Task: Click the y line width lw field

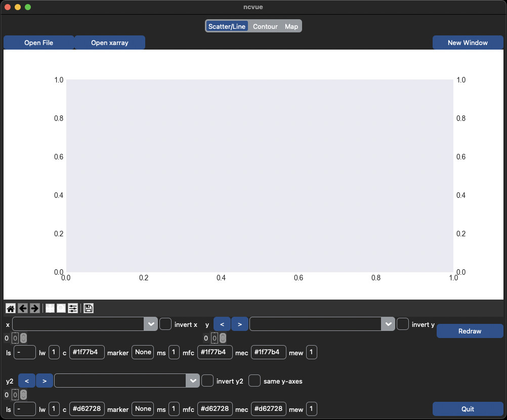Action: pyautogui.click(x=54, y=352)
